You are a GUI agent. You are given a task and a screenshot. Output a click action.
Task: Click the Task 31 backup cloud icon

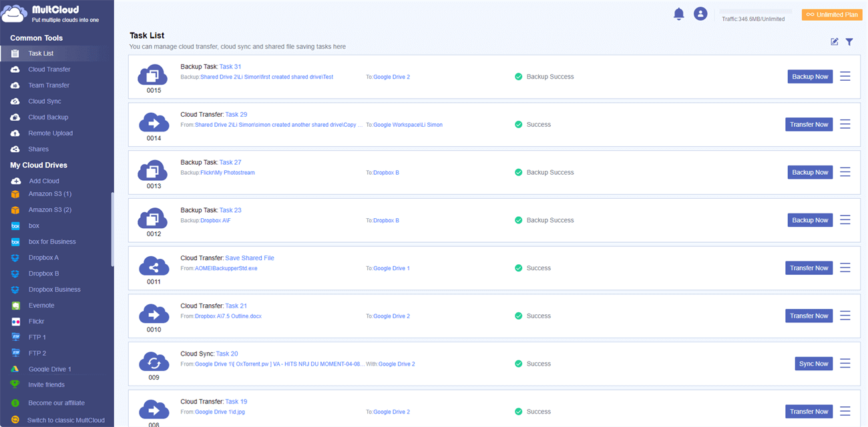point(153,74)
